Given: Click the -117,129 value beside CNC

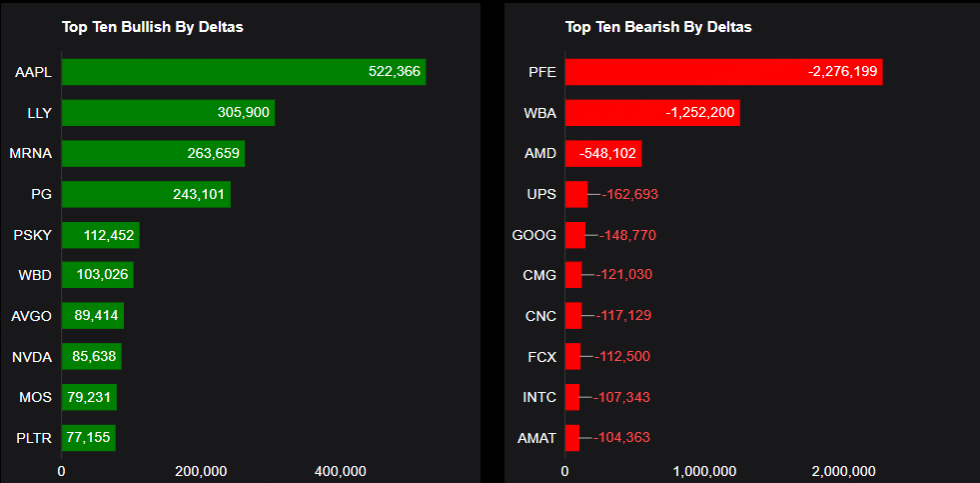Looking at the screenshot, I should 623,317.
